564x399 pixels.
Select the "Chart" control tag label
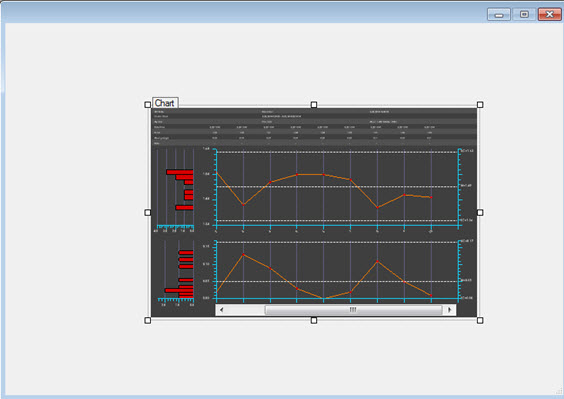coord(165,103)
